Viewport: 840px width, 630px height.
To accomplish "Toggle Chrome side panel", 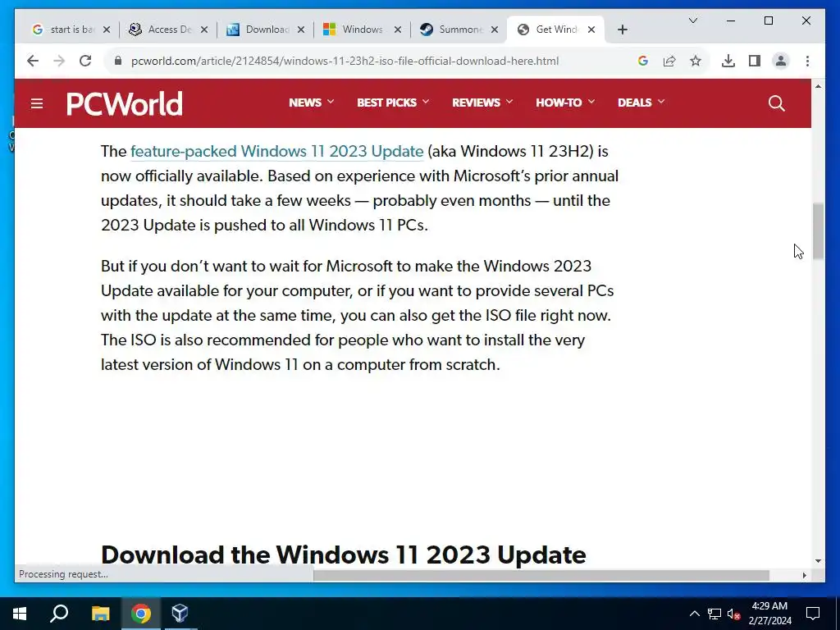I will (x=755, y=61).
